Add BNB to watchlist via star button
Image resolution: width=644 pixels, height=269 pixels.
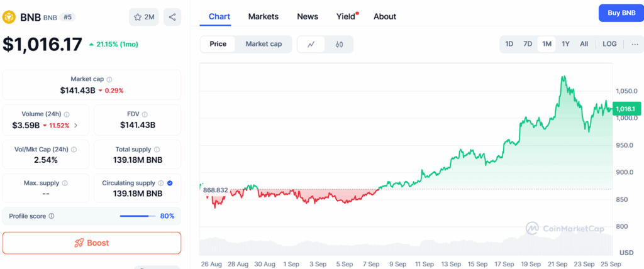(144, 17)
